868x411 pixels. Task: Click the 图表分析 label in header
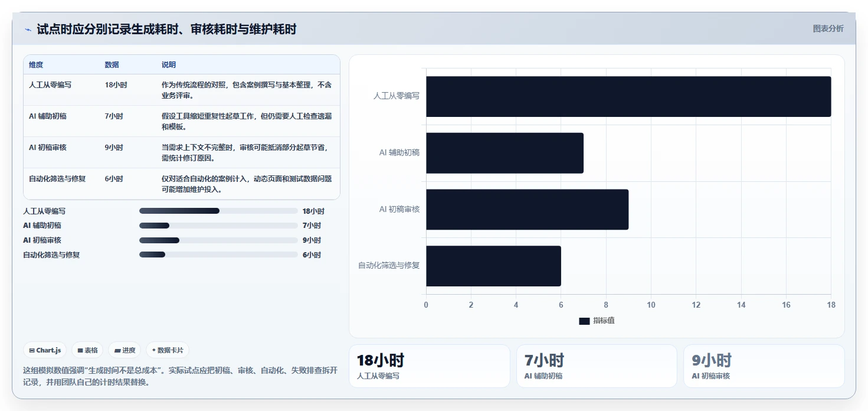(828, 28)
